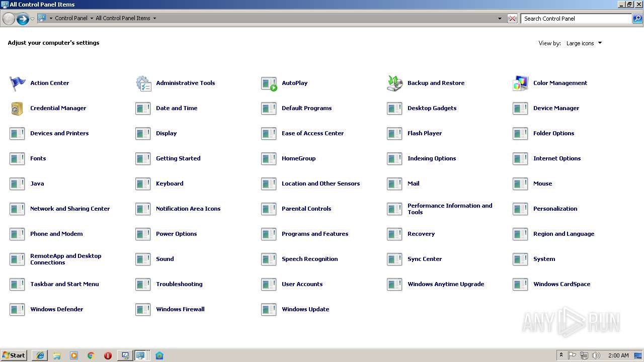Viewport: 644px width, 362px height.
Task: Open the Windows CardSpace link
Action: (x=561, y=284)
